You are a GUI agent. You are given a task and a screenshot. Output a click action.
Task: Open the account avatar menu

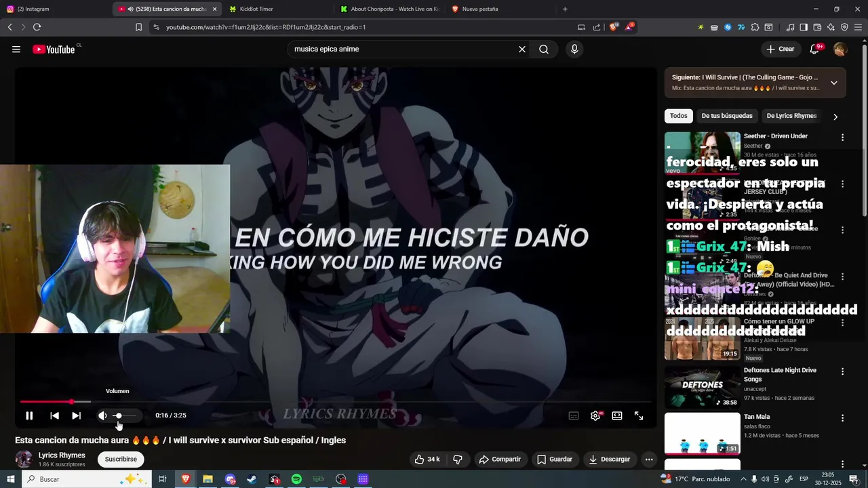coord(840,49)
